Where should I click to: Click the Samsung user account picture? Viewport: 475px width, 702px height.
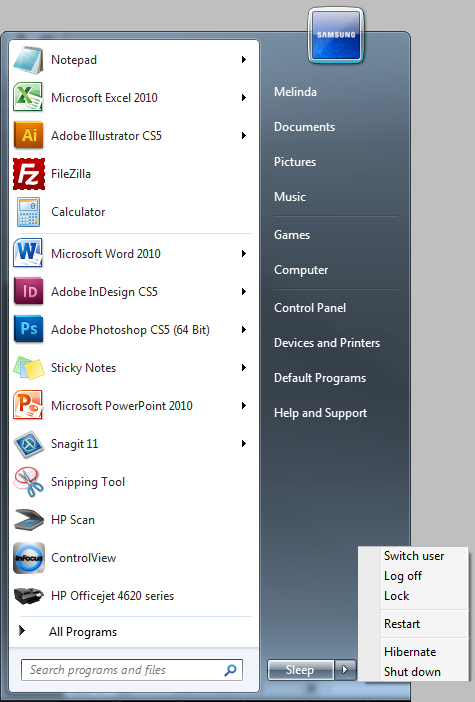click(x=336, y=35)
